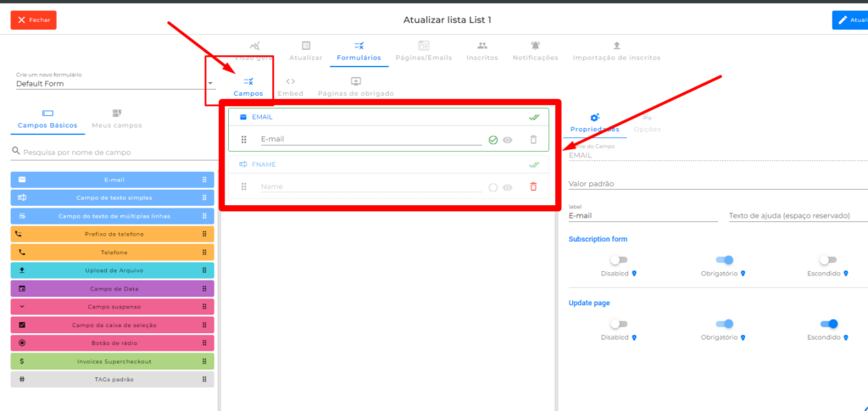Click the Valor padrão input field
The height and width of the screenshot is (411, 868).
tap(717, 183)
